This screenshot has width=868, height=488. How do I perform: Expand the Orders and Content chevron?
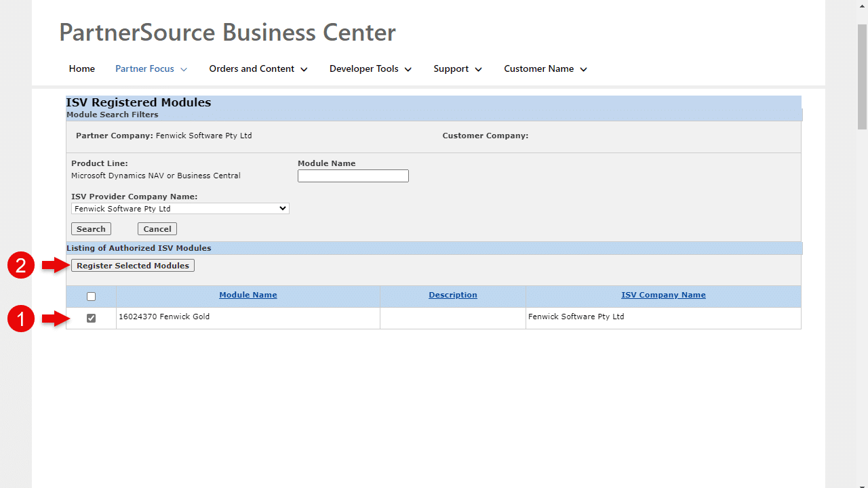[x=304, y=69]
